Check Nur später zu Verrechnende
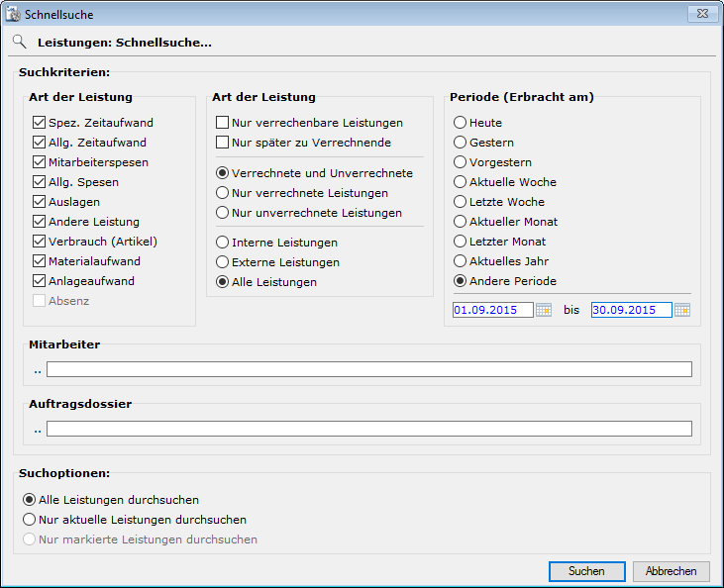This screenshot has height=588, width=724. coord(223,143)
